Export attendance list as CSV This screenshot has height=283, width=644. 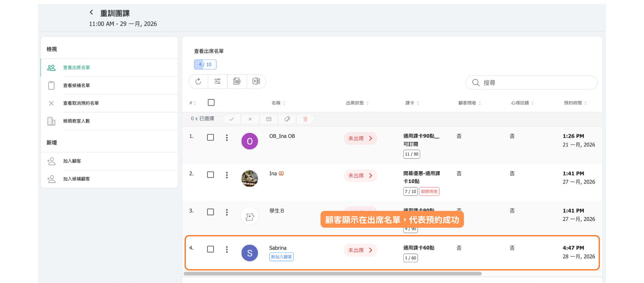pyautogui.click(x=237, y=81)
